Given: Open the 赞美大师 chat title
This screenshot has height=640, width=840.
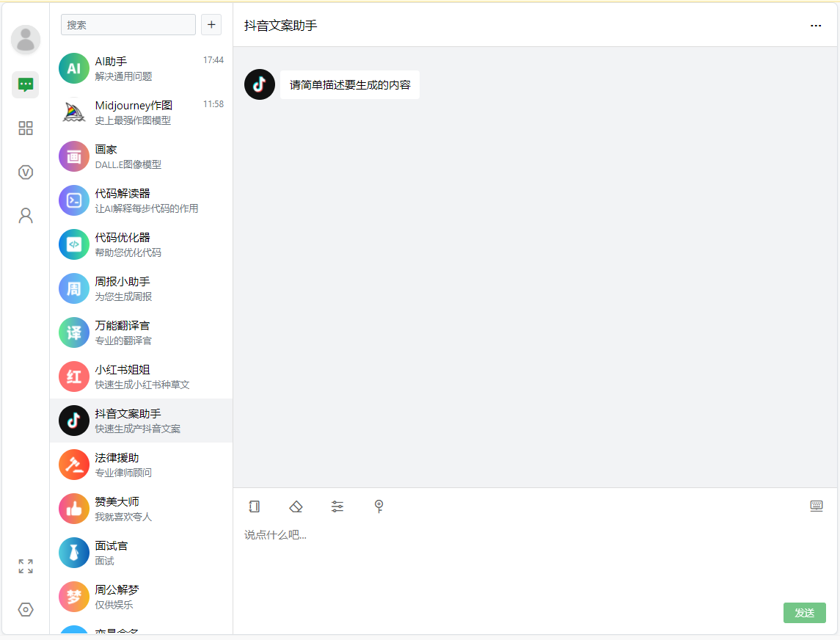Looking at the screenshot, I should pyautogui.click(x=117, y=502).
